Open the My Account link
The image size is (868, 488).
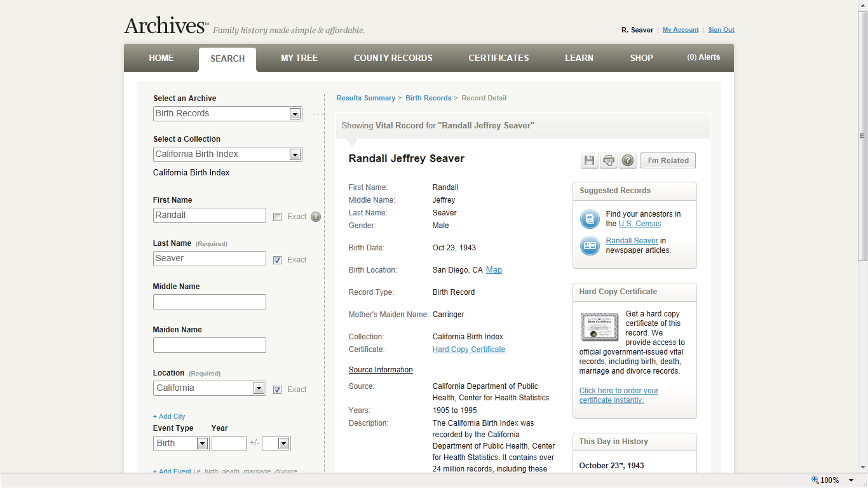681,30
